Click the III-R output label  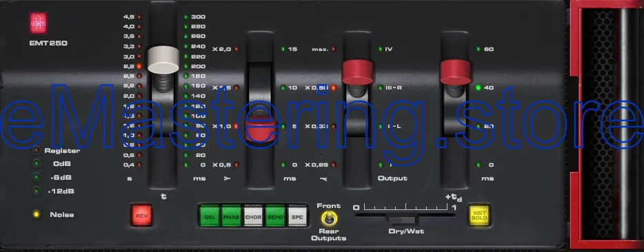click(394, 88)
